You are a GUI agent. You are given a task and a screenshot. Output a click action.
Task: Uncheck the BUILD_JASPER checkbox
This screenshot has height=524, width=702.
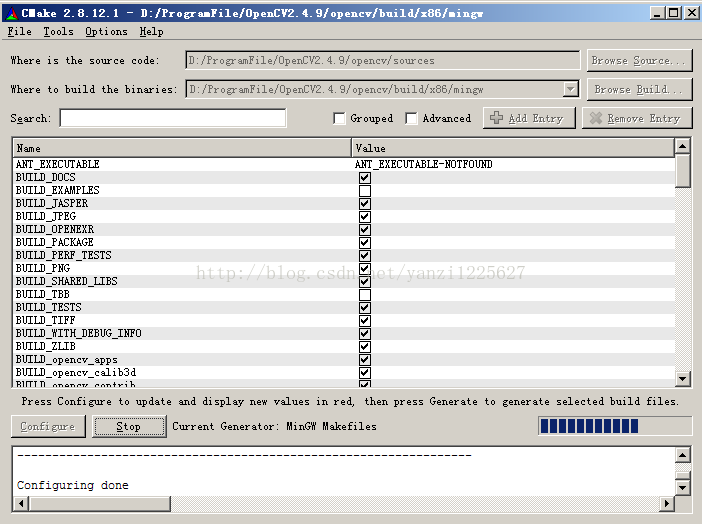(365, 204)
